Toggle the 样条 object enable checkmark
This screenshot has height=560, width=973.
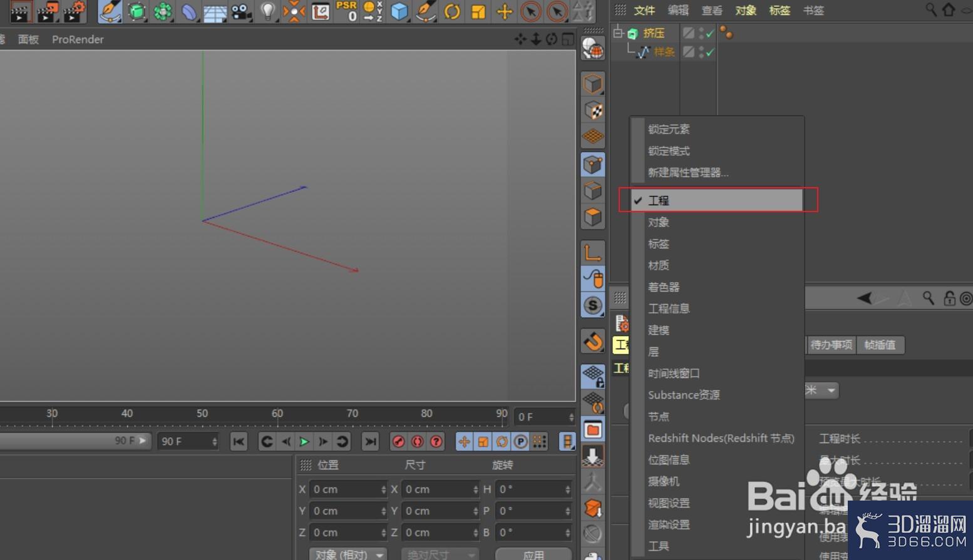(x=710, y=52)
